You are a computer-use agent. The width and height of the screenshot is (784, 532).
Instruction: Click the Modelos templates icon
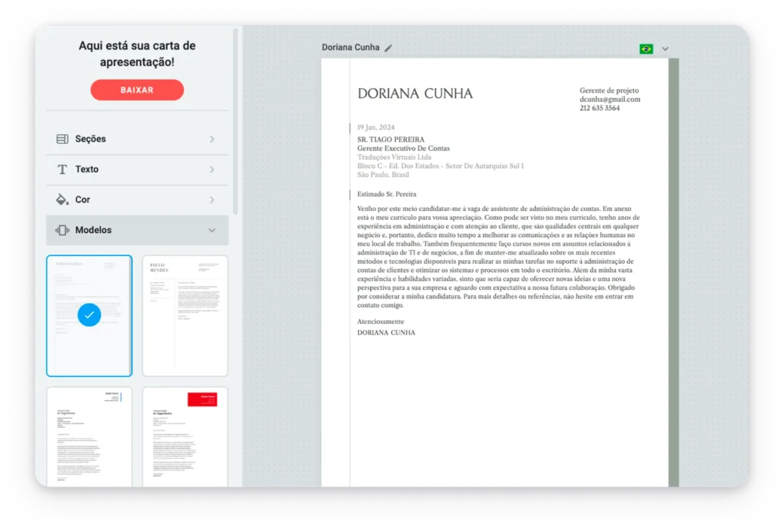pos(63,230)
